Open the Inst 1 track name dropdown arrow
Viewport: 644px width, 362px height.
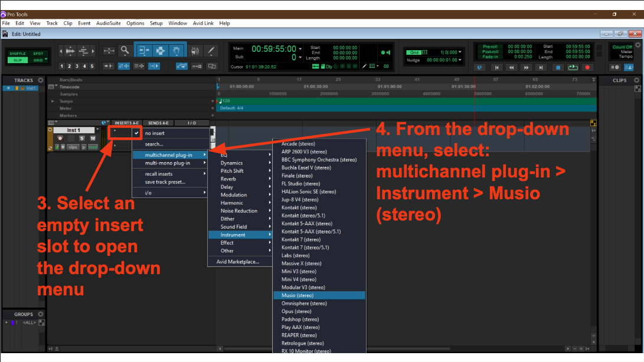coord(97,130)
